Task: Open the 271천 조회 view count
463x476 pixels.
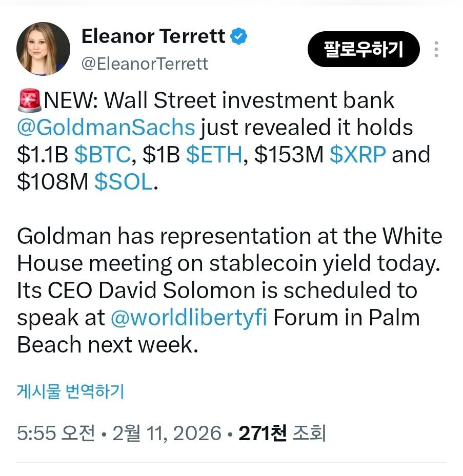Action: [282, 434]
